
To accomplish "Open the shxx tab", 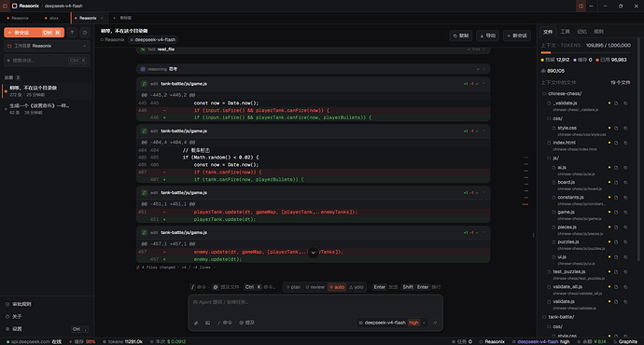I will coord(51,18).
